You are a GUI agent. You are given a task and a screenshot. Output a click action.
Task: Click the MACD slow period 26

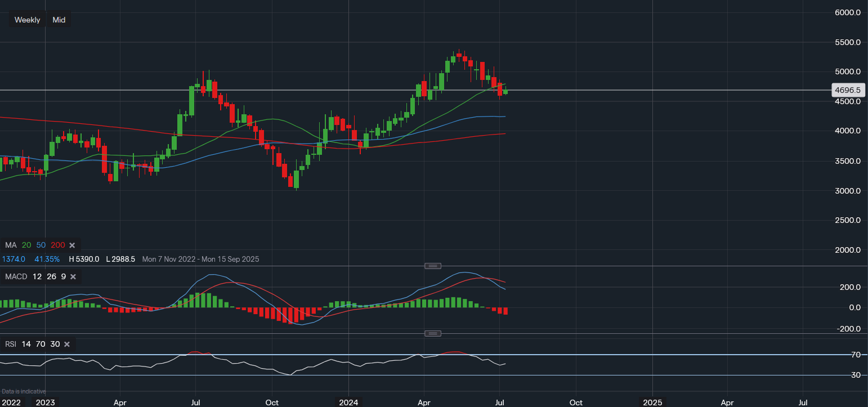point(51,276)
